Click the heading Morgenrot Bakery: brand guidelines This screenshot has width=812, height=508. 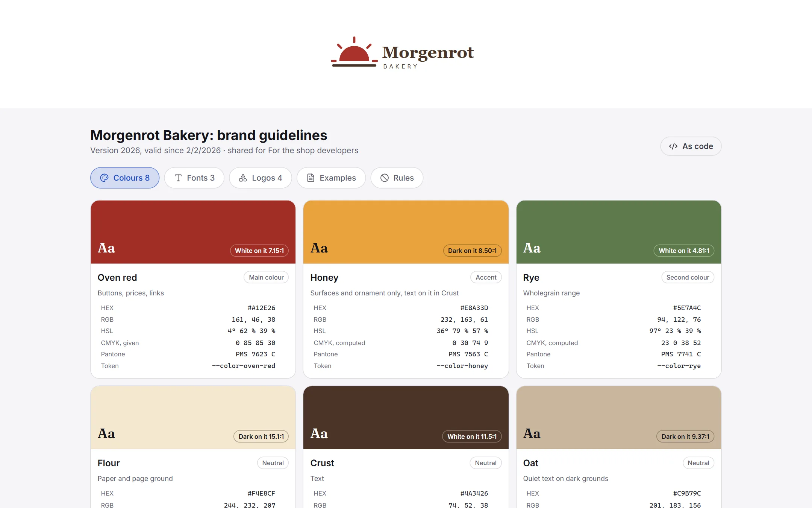pos(209,135)
